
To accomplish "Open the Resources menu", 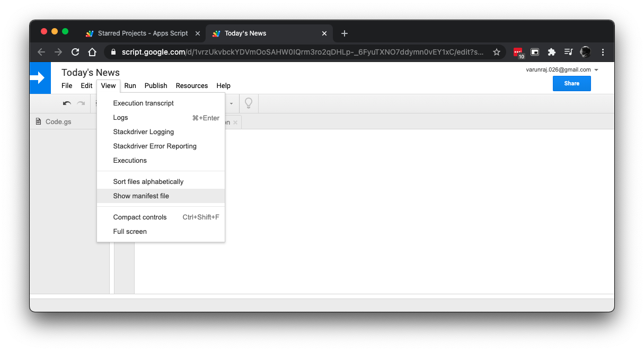I will pyautogui.click(x=192, y=86).
